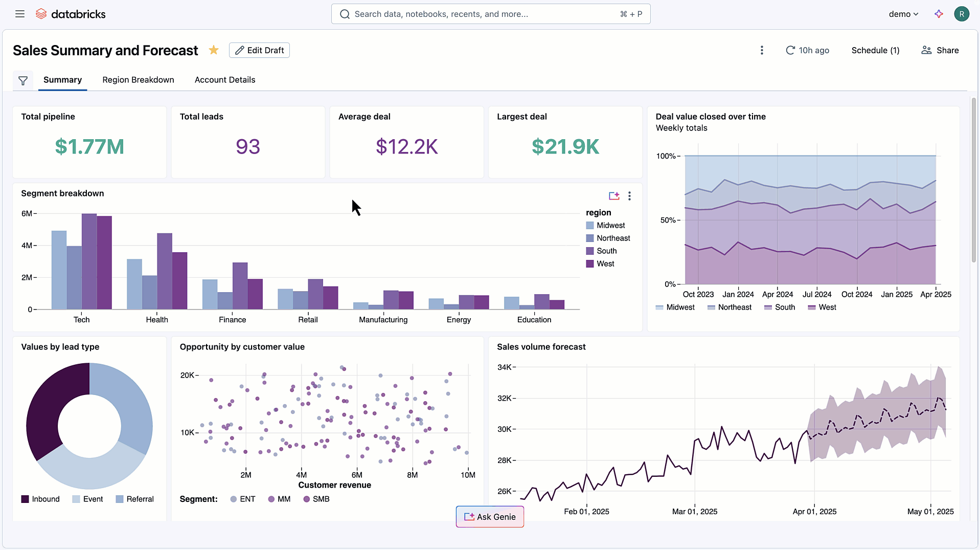Share the dashboard
Screen dimensions: 980x550
coord(940,50)
